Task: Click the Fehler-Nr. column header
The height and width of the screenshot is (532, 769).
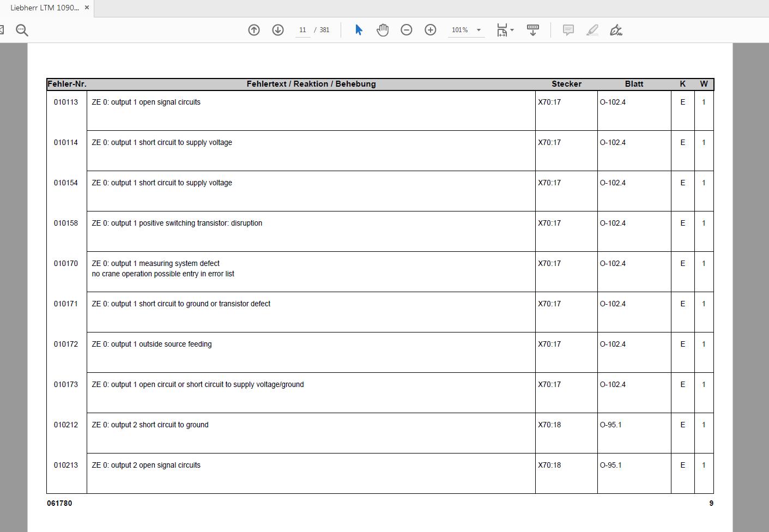Action: pos(67,84)
